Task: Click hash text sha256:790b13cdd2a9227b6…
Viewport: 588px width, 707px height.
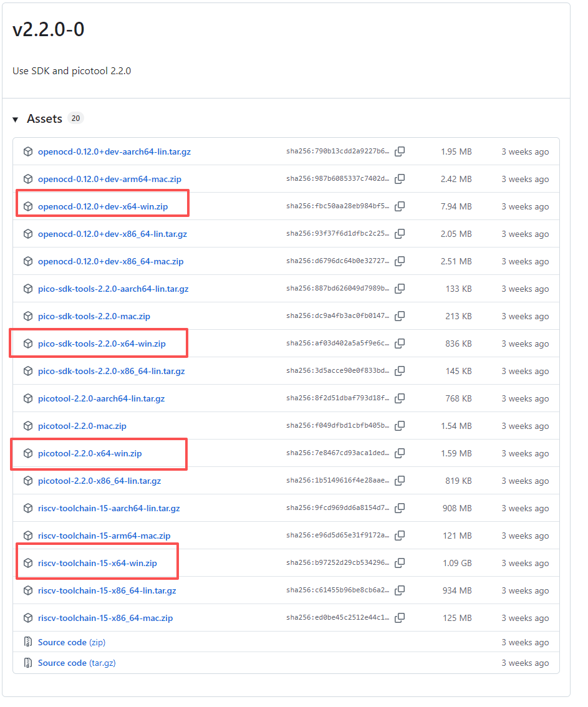Action: pyautogui.click(x=337, y=151)
